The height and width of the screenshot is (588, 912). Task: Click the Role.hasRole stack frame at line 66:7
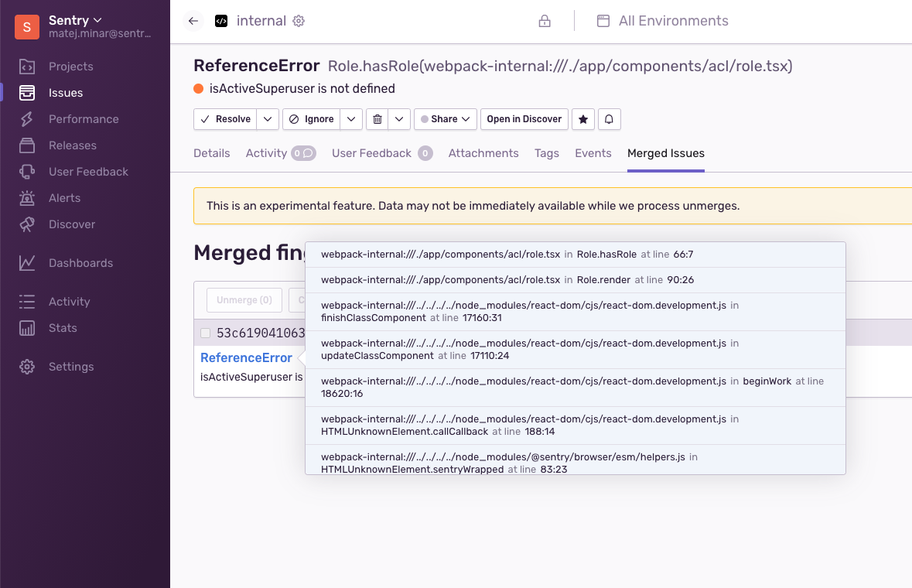pyautogui.click(x=576, y=255)
